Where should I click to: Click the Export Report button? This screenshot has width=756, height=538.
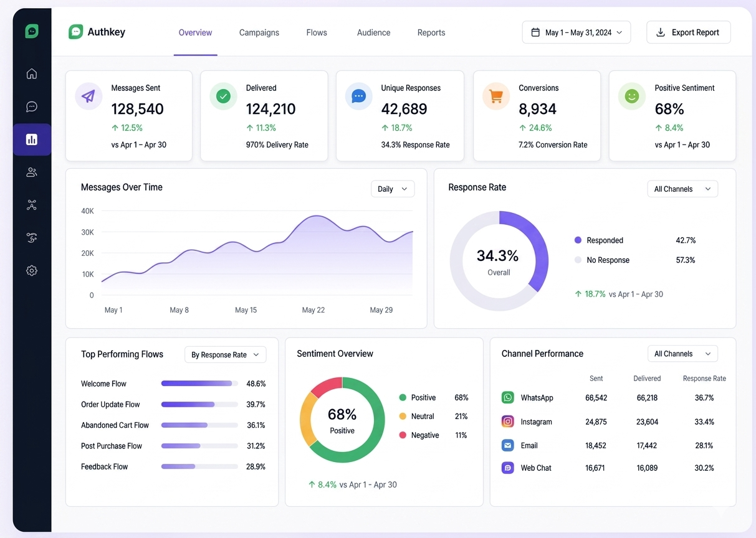click(x=689, y=32)
